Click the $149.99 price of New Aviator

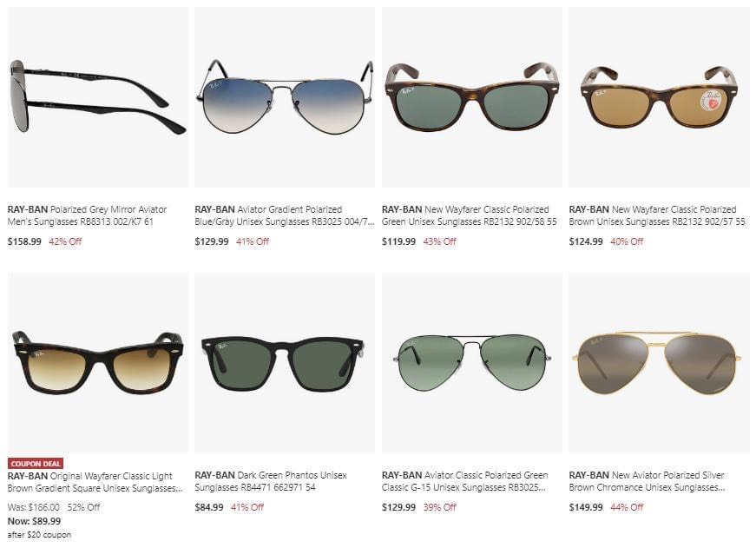(x=586, y=507)
